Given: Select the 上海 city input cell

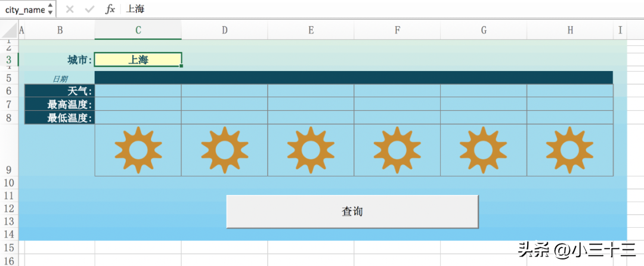Looking at the screenshot, I should pyautogui.click(x=138, y=60).
